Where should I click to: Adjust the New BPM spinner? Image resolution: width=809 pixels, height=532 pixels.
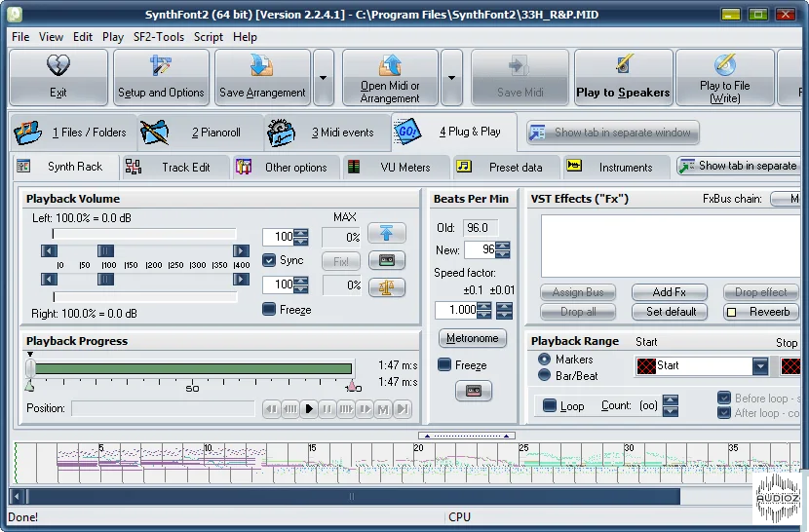point(503,250)
